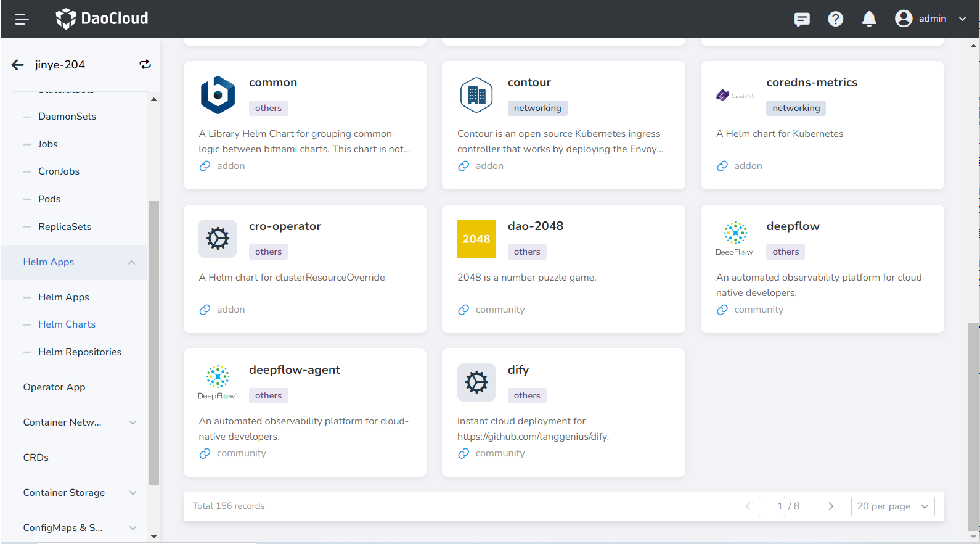Open the dify chart card title
This screenshot has height=544, width=980.
pos(518,370)
